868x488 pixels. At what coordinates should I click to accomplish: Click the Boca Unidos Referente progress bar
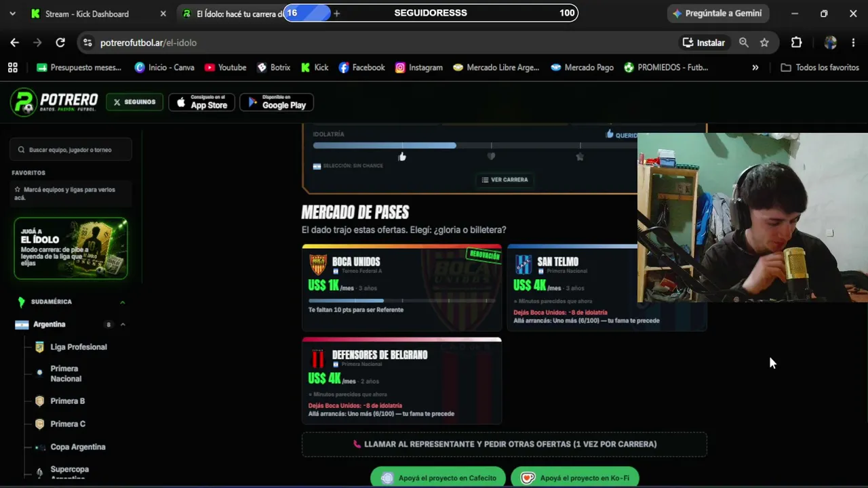point(401,300)
